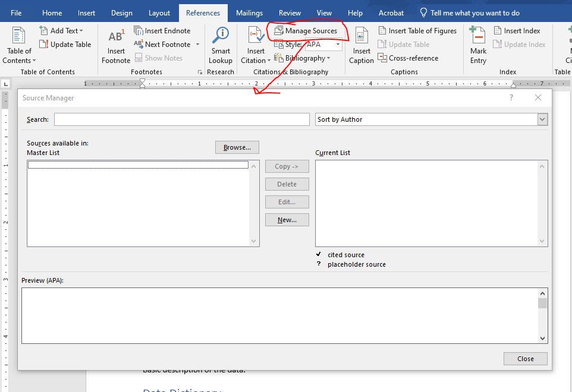Click the Insert Citation icon
The height and width of the screenshot is (392, 572).
tap(256, 37)
